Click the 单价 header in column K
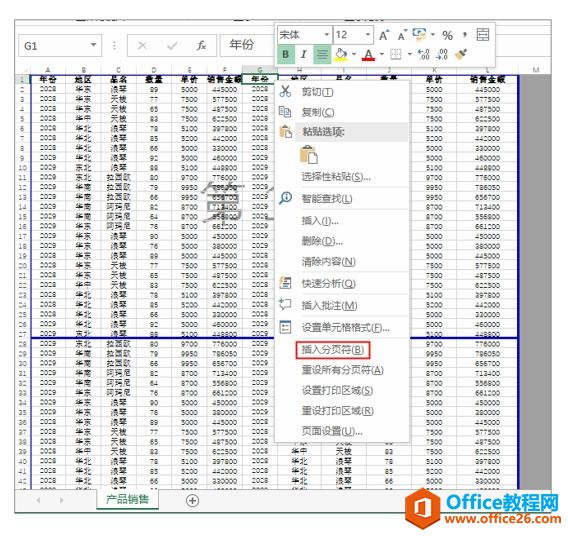The image size is (568, 536). pos(434,79)
